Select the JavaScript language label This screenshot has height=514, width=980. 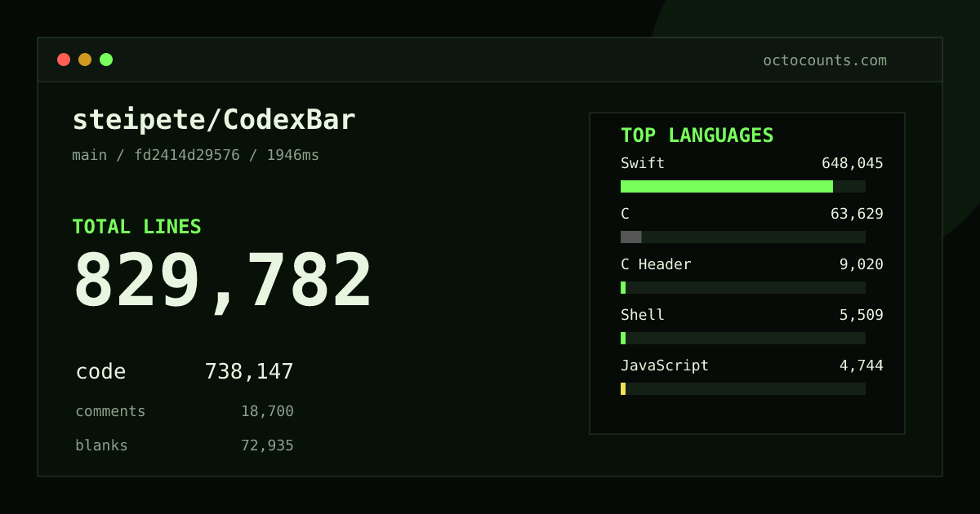point(665,366)
